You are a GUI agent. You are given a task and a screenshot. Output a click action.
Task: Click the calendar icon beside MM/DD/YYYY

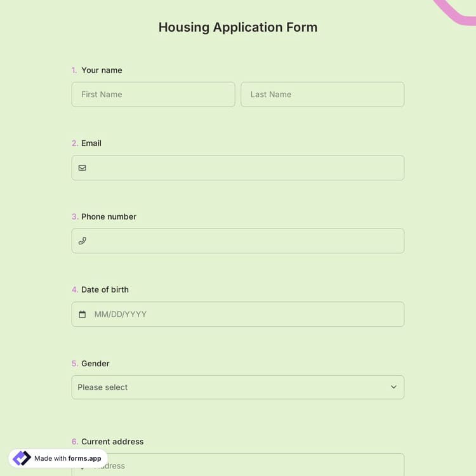(x=82, y=314)
